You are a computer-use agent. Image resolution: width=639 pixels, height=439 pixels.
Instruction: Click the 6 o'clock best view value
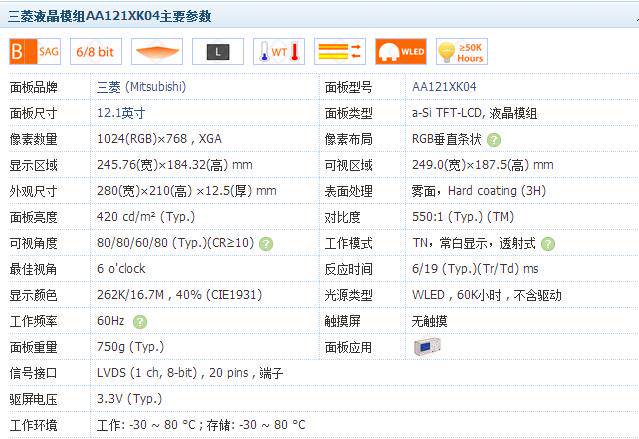click(x=121, y=269)
